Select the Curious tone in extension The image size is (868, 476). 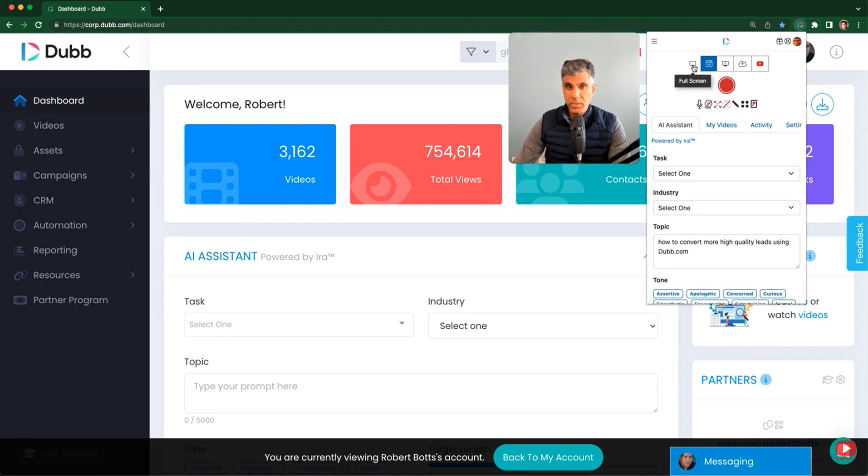pos(772,294)
